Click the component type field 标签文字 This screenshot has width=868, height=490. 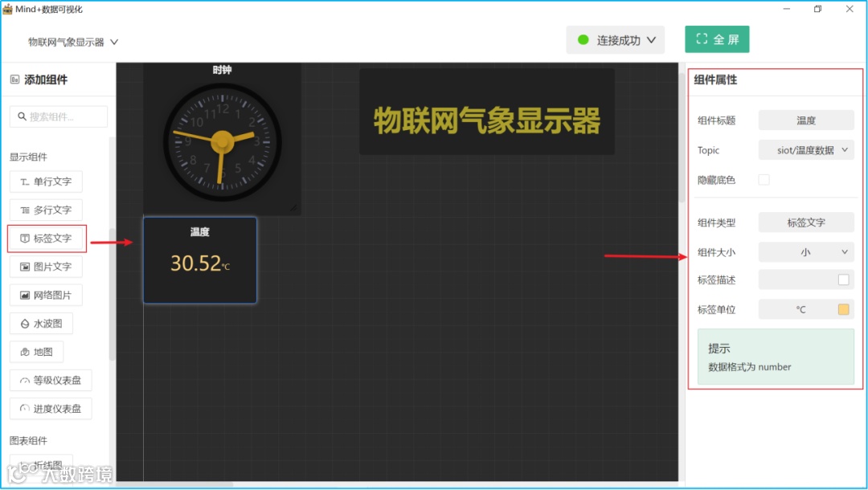806,223
